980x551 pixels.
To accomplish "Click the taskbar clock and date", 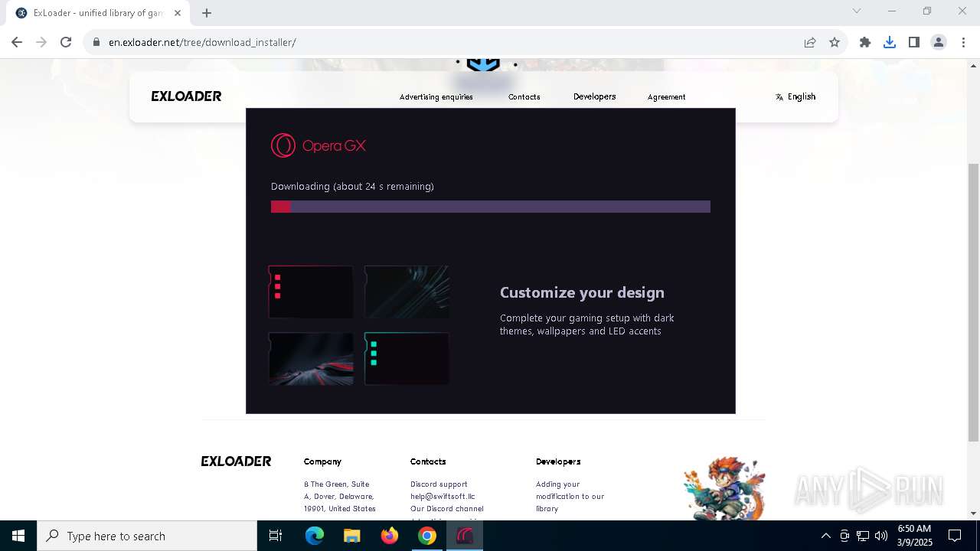I will pos(914,536).
